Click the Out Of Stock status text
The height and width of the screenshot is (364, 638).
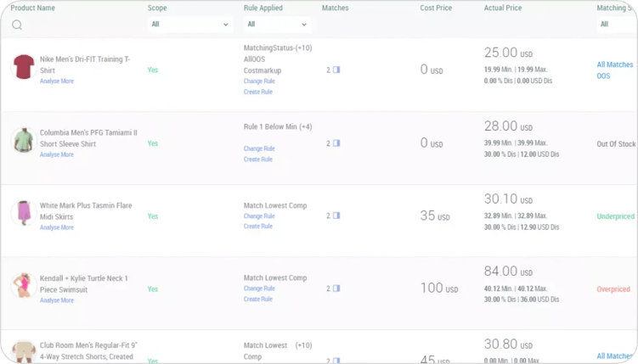(616, 143)
